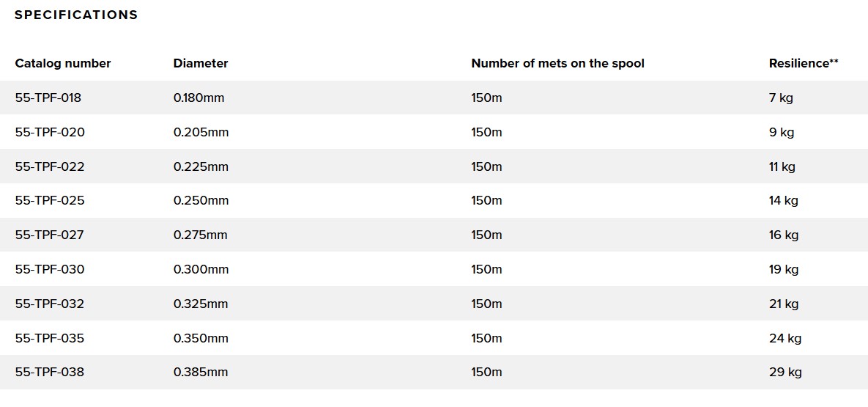The width and height of the screenshot is (868, 407).
Task: Click catalog number 55-TPF-020
Action: [x=50, y=132]
